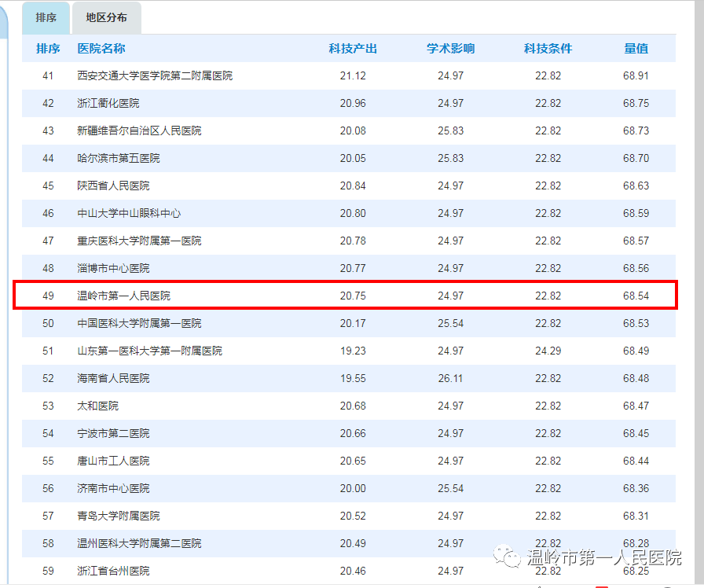The width and height of the screenshot is (704, 588).
Task: Select 中山大学中山眼科中心 hospital name
Action: coord(129,213)
